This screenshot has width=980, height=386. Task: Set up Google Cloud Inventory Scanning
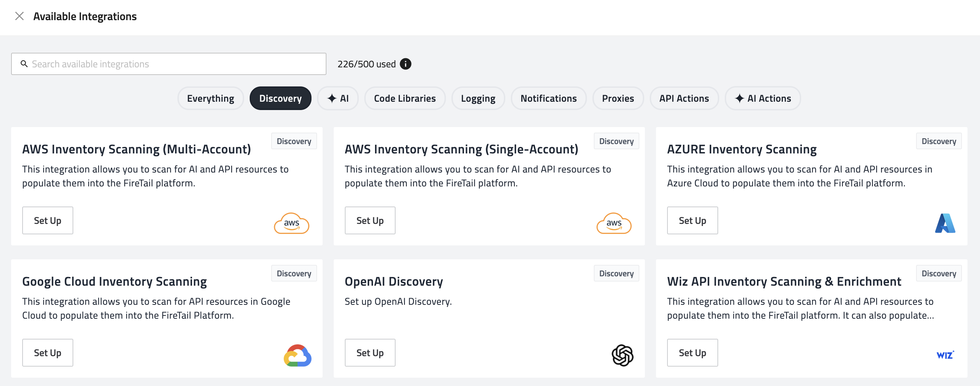[x=48, y=353]
